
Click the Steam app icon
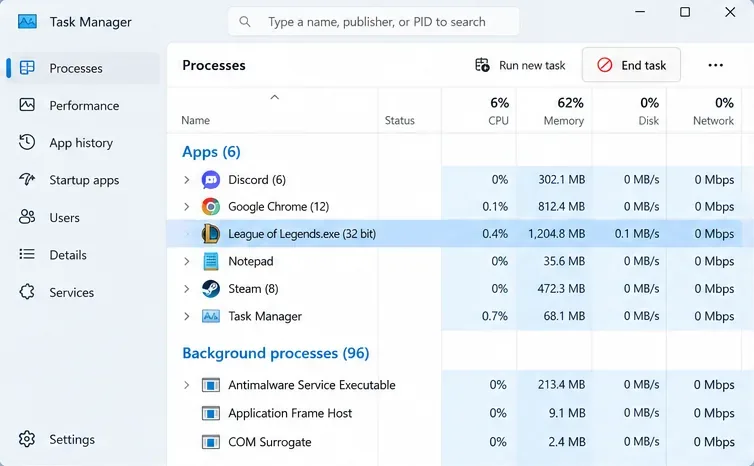pos(211,289)
